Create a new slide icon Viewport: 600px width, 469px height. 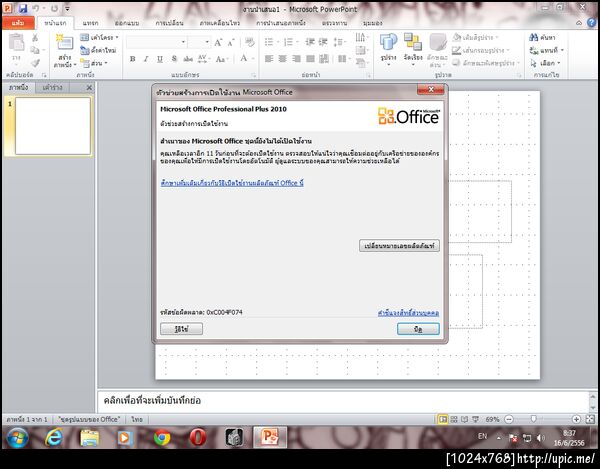[64, 43]
